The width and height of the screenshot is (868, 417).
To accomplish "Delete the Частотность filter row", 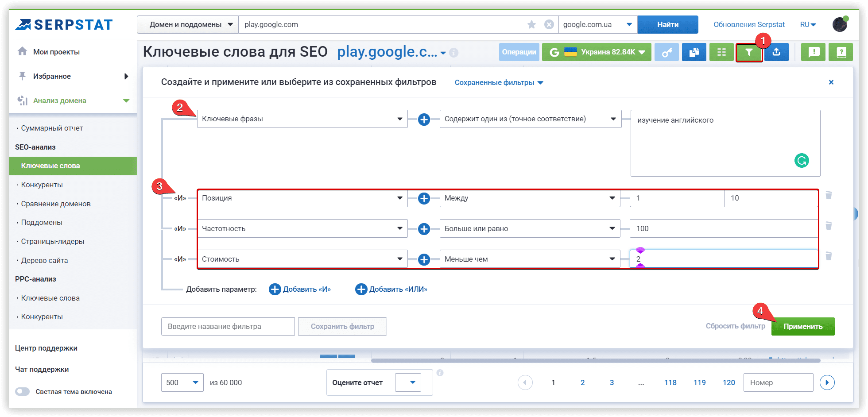I will pyautogui.click(x=829, y=226).
